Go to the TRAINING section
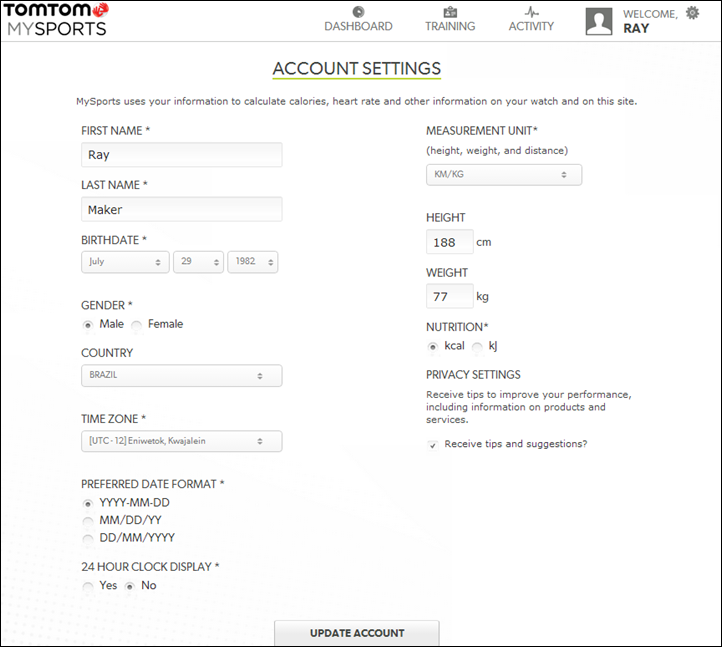This screenshot has height=647, width=722. coord(450,26)
